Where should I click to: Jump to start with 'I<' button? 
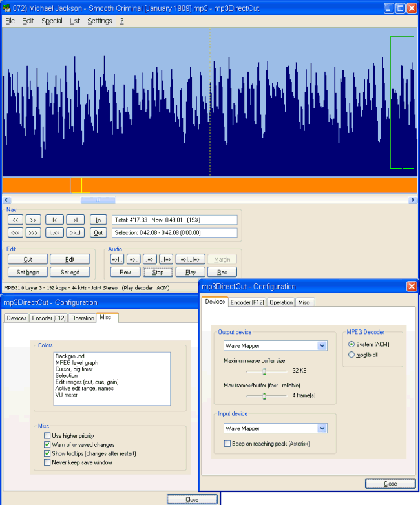pos(54,220)
